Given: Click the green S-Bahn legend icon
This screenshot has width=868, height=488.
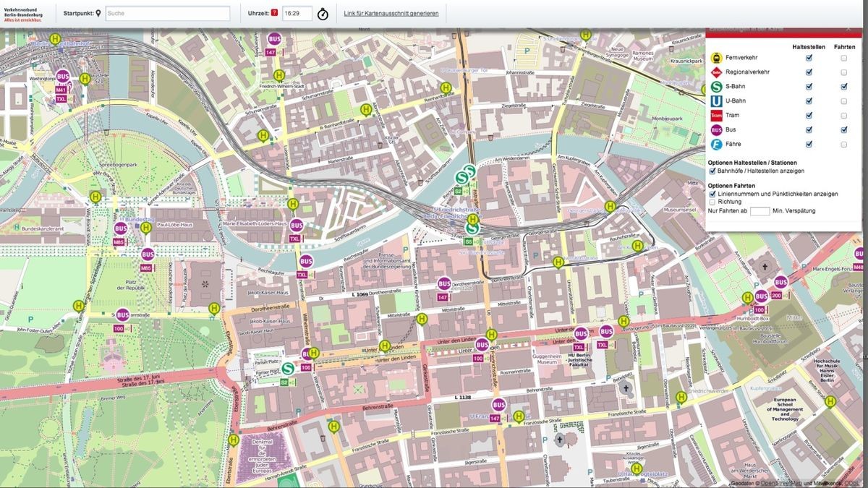Looking at the screenshot, I should pos(717,87).
